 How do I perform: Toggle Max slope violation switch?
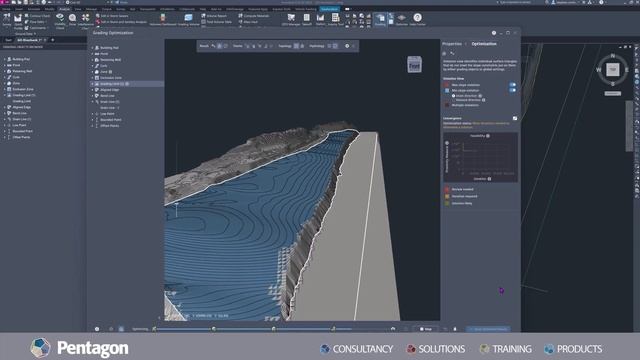pyautogui.click(x=512, y=85)
